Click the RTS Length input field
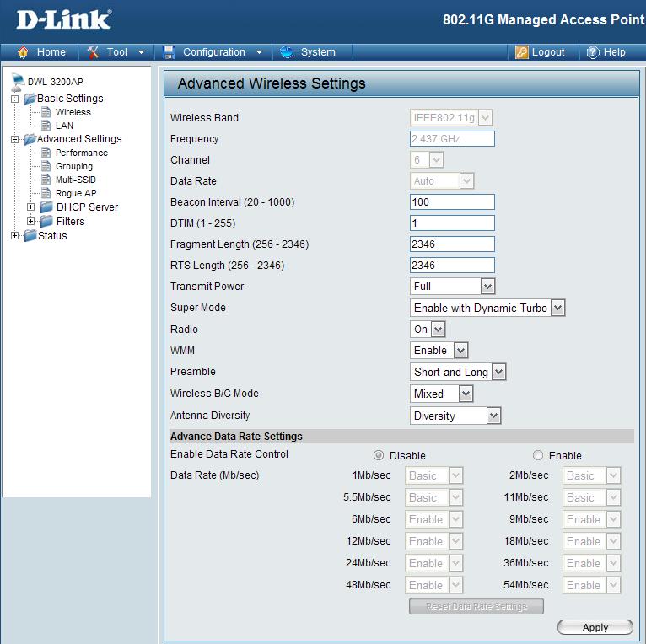The image size is (646, 644). point(452,266)
